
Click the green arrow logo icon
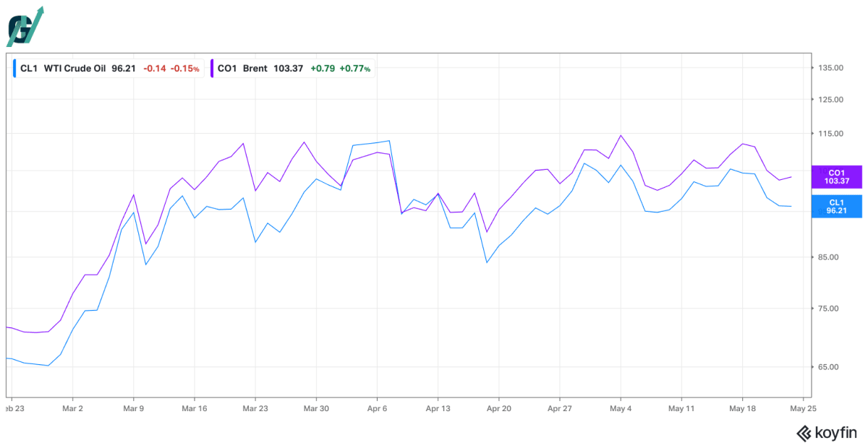click(x=25, y=27)
